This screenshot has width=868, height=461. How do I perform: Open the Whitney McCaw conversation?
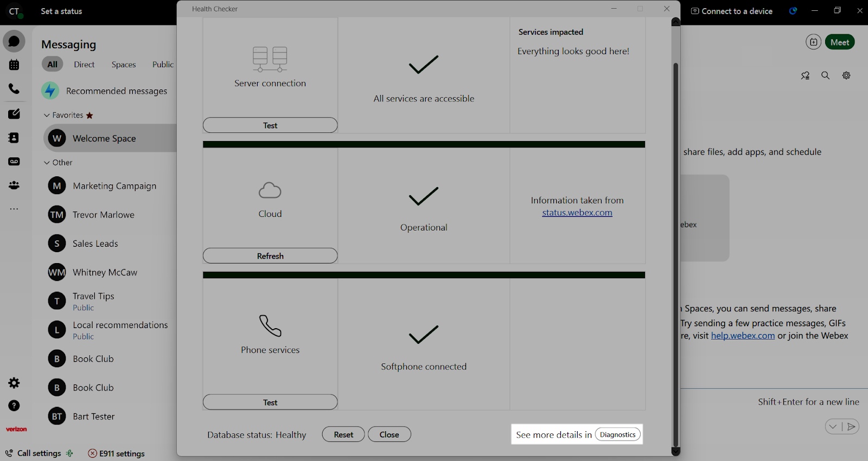[110, 272]
